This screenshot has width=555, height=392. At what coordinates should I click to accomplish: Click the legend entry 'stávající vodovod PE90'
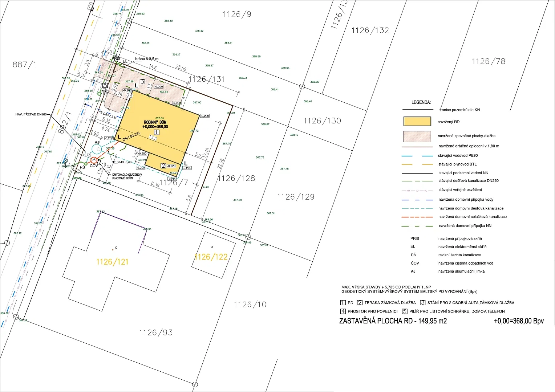point(458,156)
